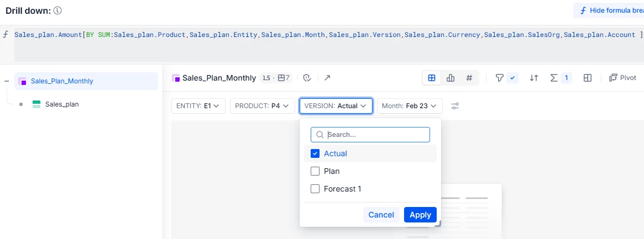Click the drill down info icon

pos(58,10)
